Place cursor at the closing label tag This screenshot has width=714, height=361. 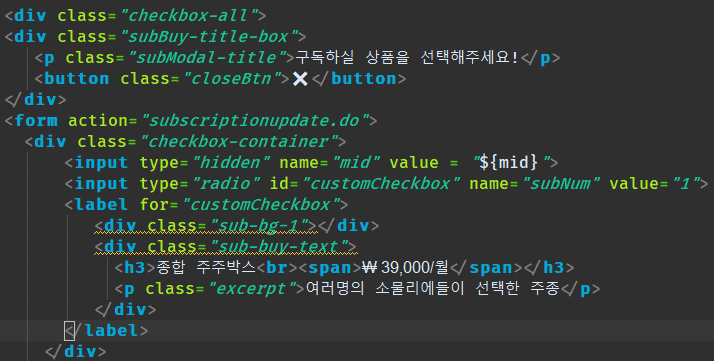107,330
